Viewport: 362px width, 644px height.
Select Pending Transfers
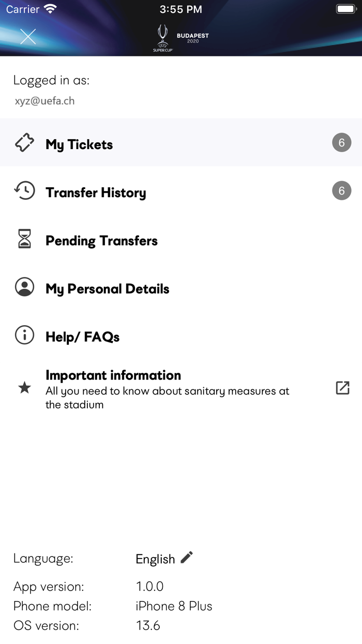tap(101, 240)
